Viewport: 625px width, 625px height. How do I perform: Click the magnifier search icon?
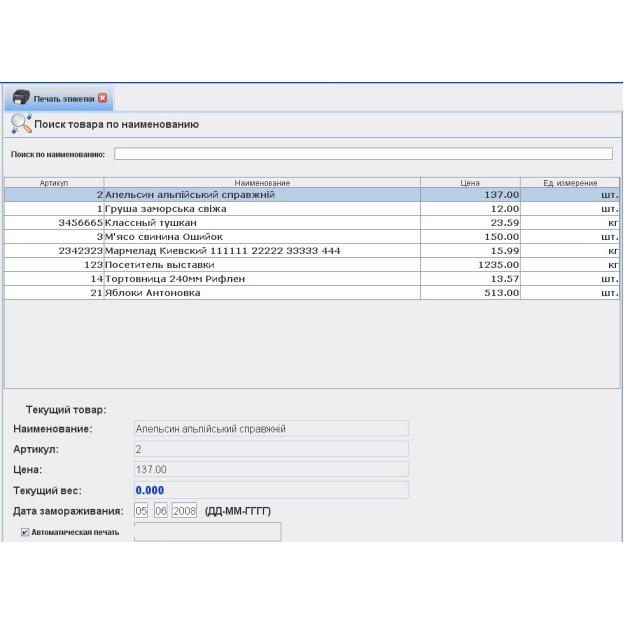pos(21,124)
